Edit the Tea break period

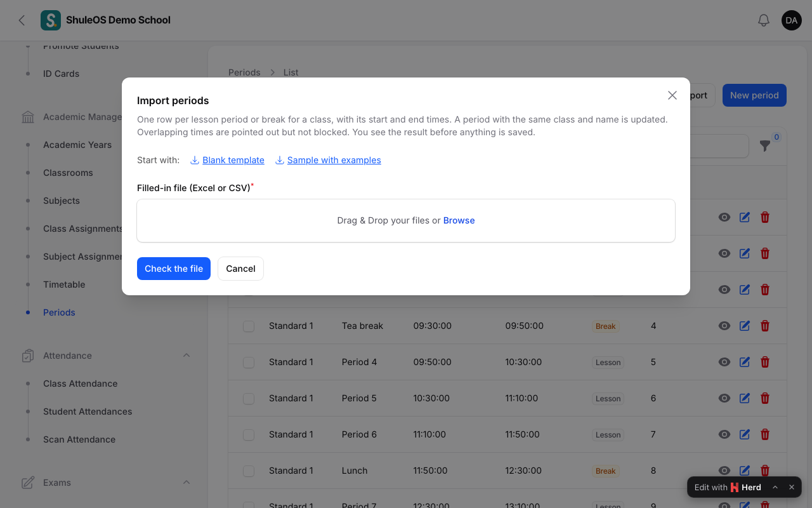point(745,326)
